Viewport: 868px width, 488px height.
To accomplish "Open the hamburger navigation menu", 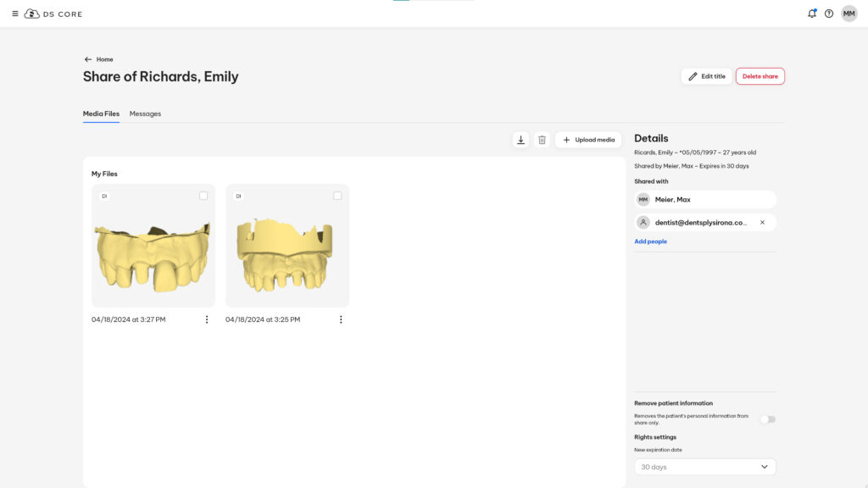I will (15, 14).
